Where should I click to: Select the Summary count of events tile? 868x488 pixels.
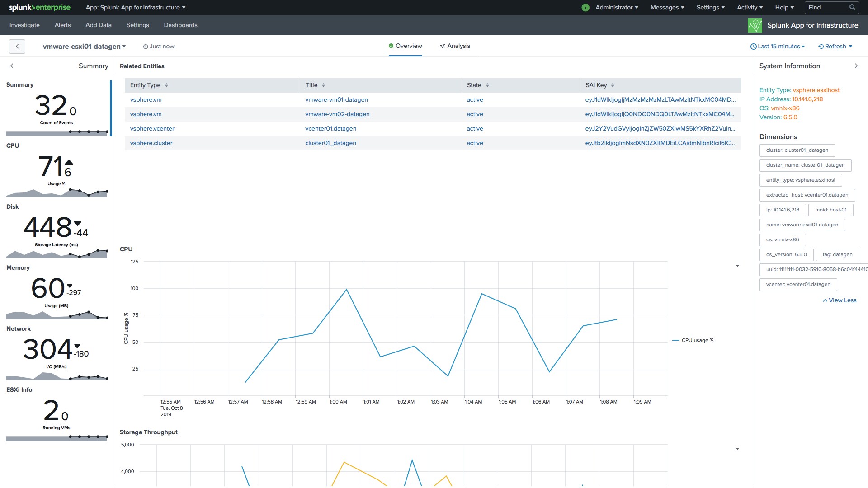(x=57, y=108)
